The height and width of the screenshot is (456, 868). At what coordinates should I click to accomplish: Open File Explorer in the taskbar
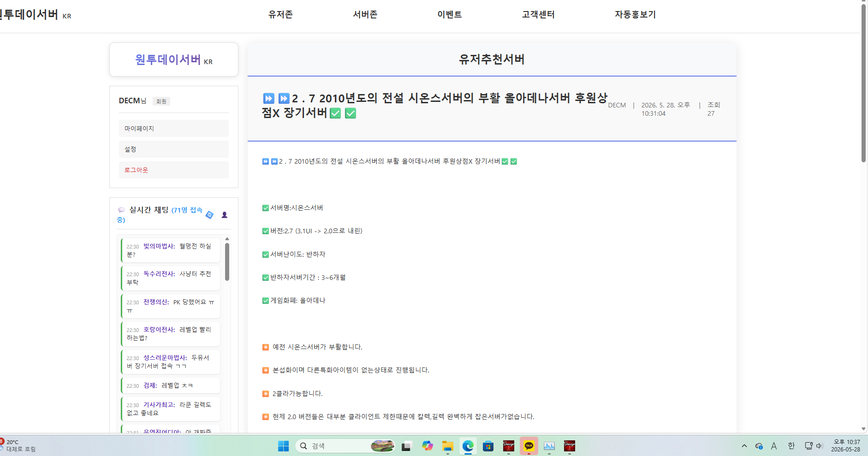pos(448,446)
